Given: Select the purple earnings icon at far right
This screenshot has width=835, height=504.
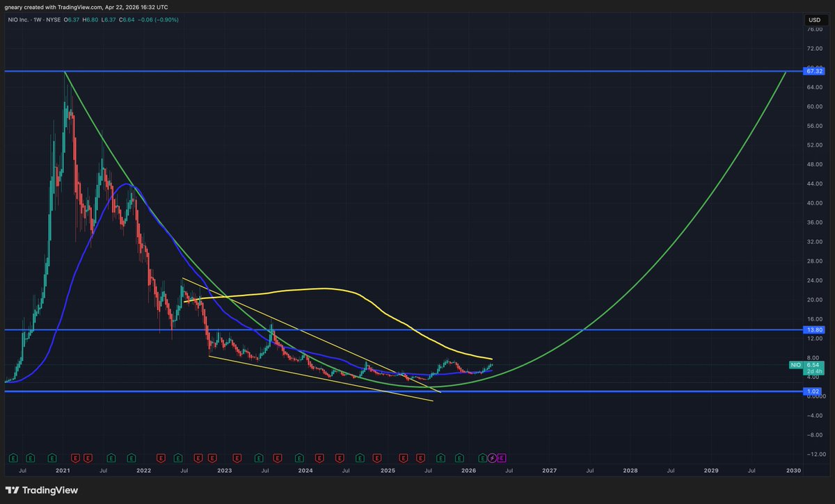Looking at the screenshot, I should tap(502, 457).
